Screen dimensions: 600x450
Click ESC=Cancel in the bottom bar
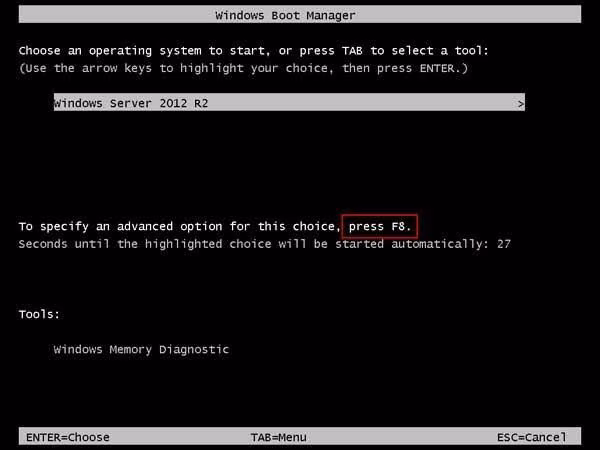532,437
